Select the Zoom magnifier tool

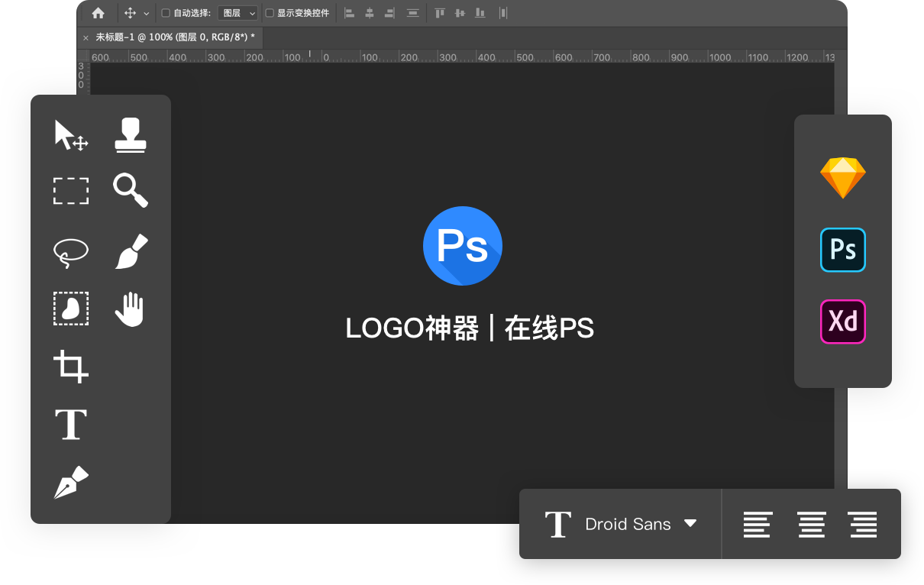131,190
